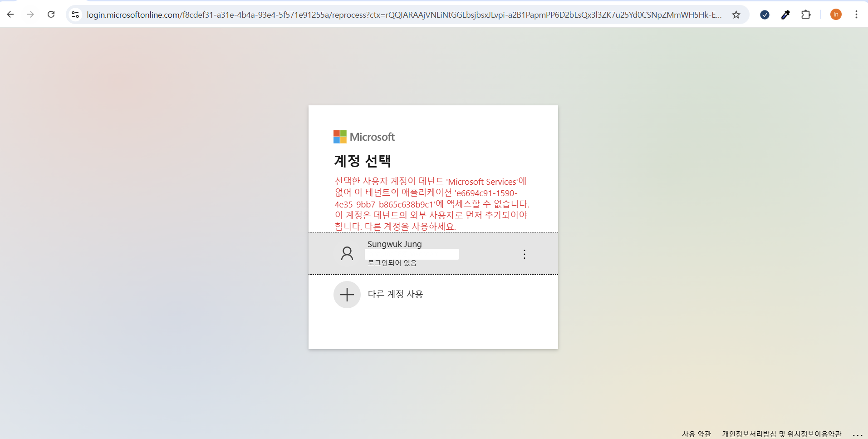Click the forward navigation arrow
Screen dimensions: 868x439
click(x=31, y=15)
